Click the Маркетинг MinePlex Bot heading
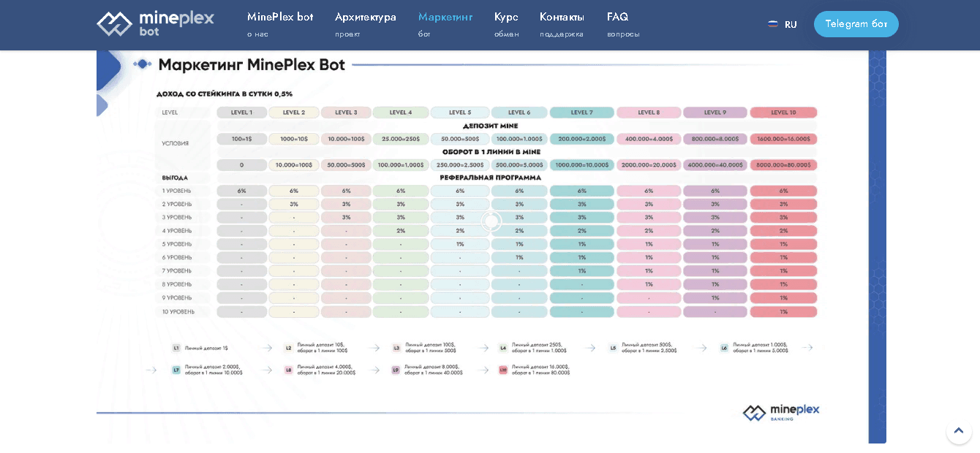The width and height of the screenshot is (980, 453). coord(252,65)
